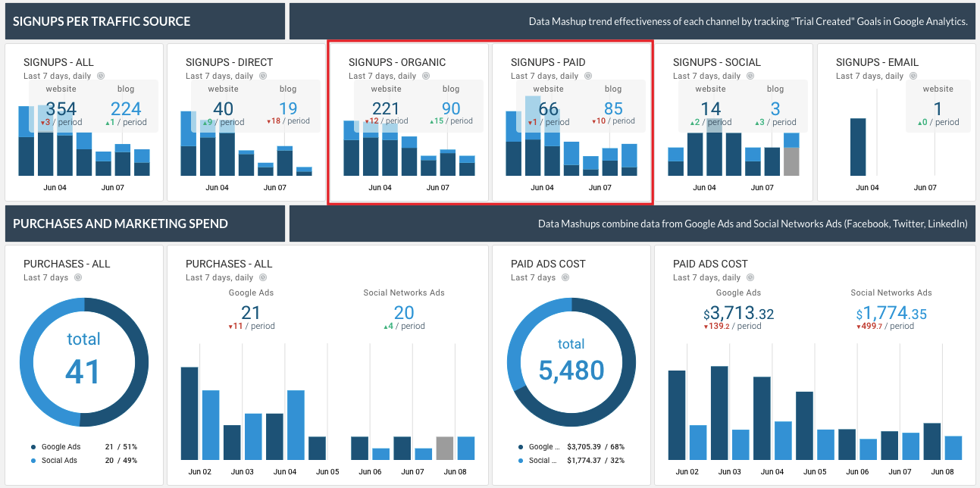The height and width of the screenshot is (488, 980).
Task: Select the Signups Per Traffic Source header
Action: [102, 21]
